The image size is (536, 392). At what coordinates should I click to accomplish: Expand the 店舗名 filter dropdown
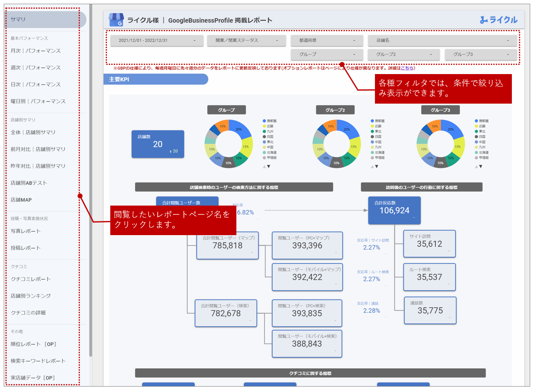442,41
